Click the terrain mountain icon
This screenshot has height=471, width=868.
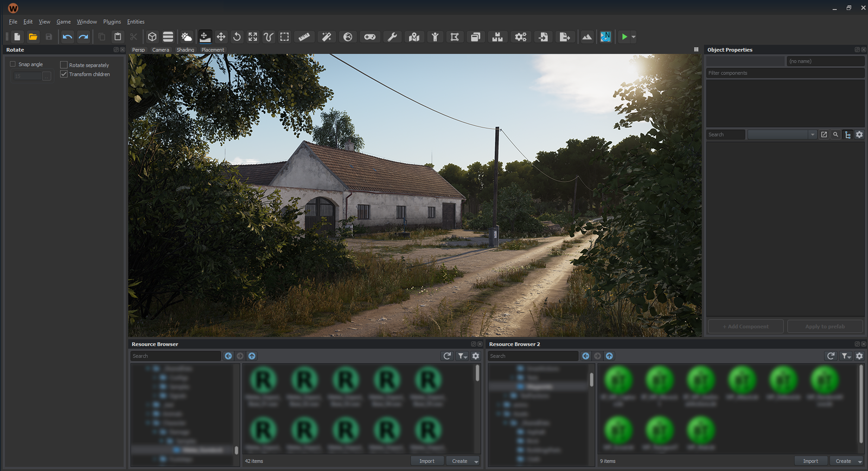[x=587, y=37]
